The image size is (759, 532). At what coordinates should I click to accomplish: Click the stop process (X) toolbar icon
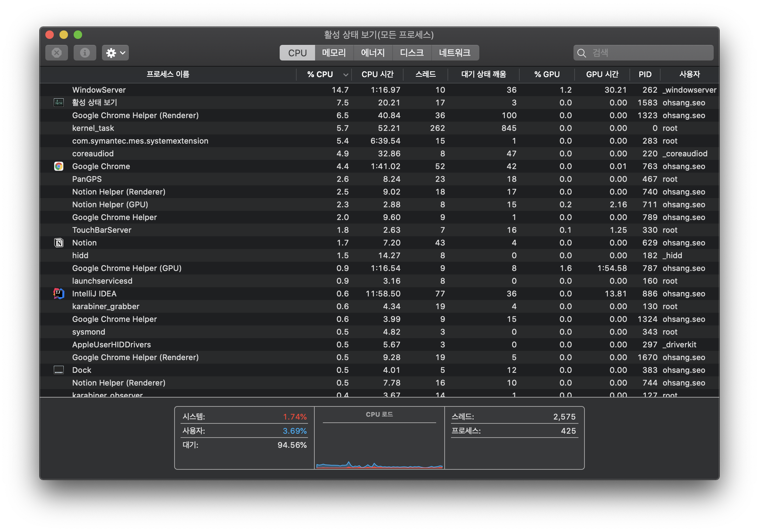pyautogui.click(x=56, y=53)
